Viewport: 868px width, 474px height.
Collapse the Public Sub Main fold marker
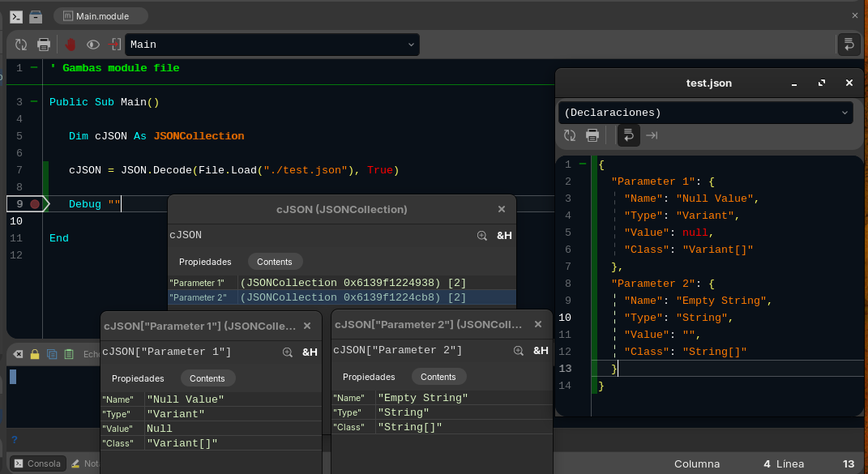coord(34,102)
